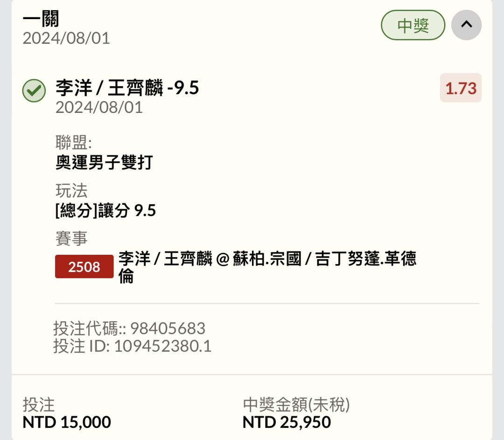Select the 李洋 / 王齊麟 -9.5 selection title
The image size is (504, 440).
click(x=127, y=87)
